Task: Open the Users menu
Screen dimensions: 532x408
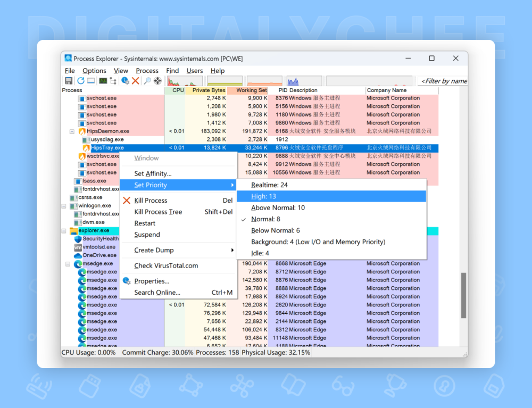Action: pos(194,71)
